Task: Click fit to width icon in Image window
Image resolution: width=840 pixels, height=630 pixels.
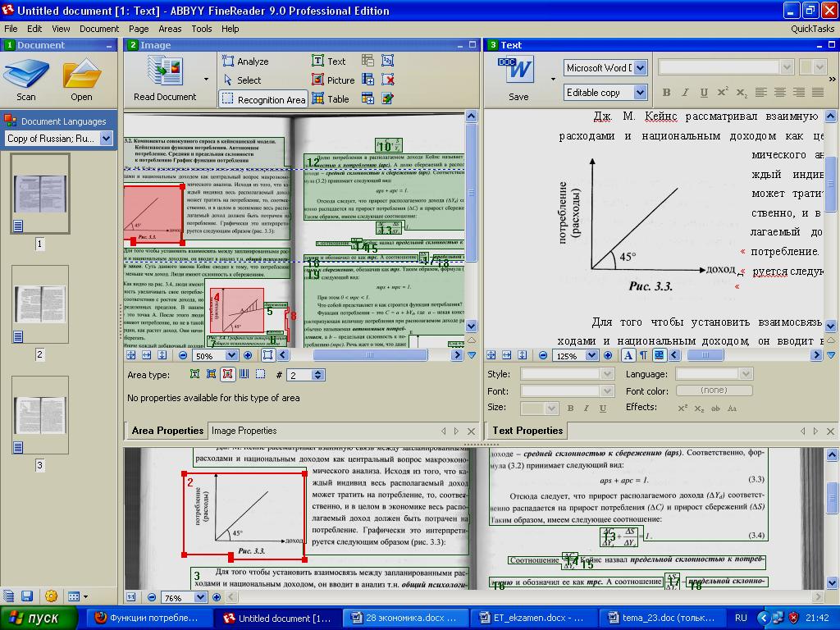Action: (146, 355)
